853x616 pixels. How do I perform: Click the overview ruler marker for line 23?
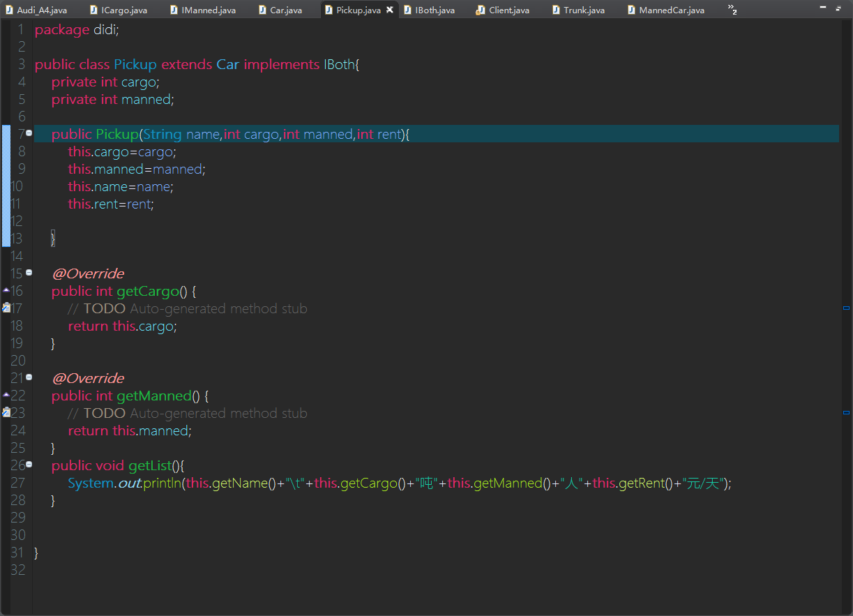(x=846, y=413)
